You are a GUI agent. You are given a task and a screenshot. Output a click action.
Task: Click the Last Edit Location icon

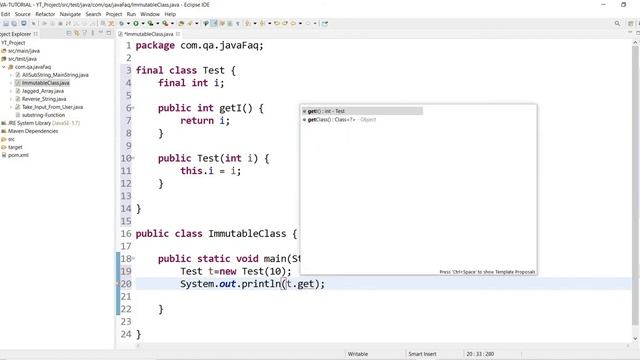277,23
